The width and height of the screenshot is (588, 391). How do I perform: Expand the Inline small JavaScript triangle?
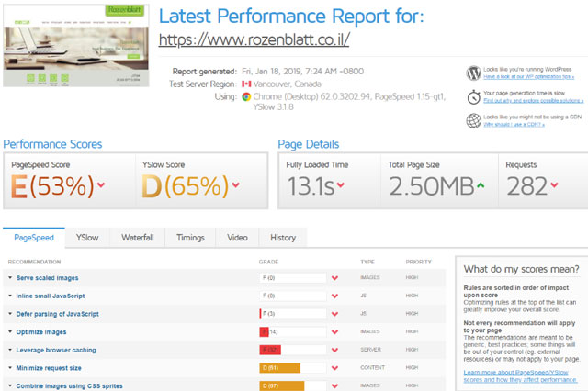point(10,296)
